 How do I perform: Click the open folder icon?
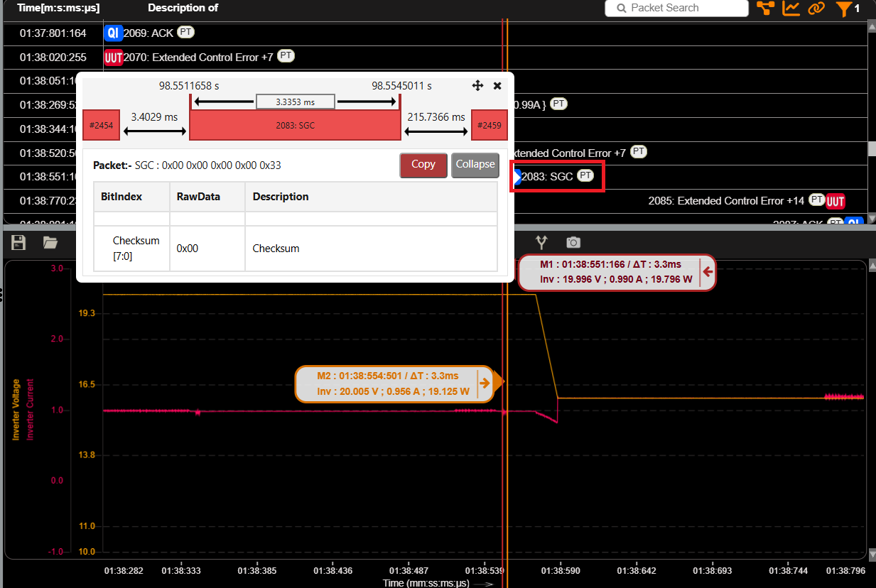click(x=50, y=243)
